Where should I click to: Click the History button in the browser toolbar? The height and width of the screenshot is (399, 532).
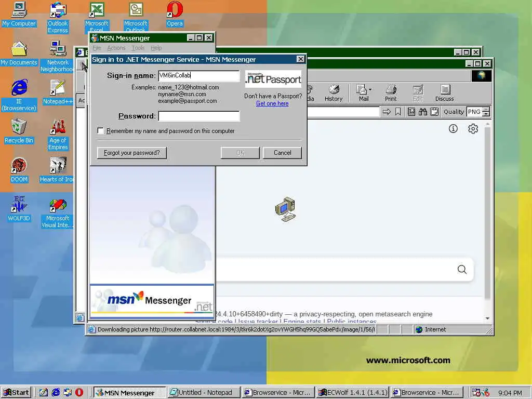click(x=334, y=94)
